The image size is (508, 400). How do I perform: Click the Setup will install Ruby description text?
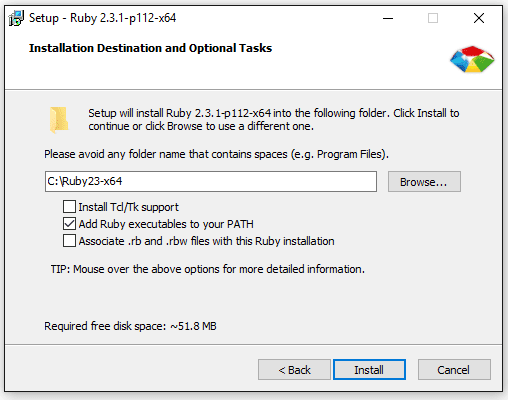coord(274,120)
